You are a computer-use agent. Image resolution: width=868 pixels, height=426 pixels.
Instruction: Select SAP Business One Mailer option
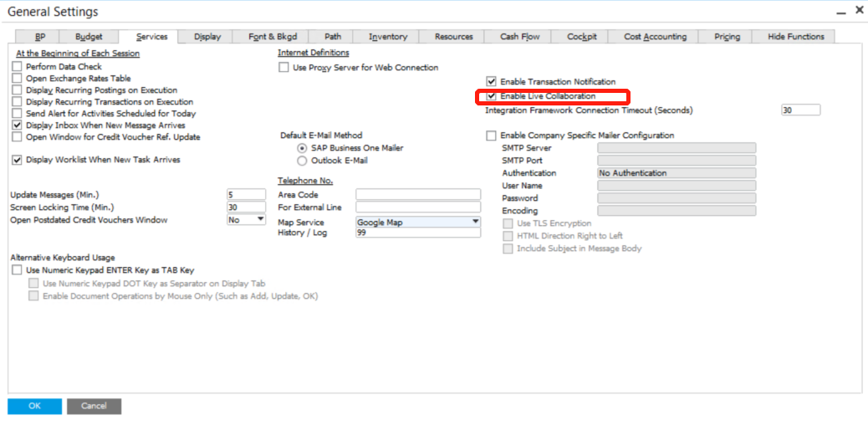302,148
